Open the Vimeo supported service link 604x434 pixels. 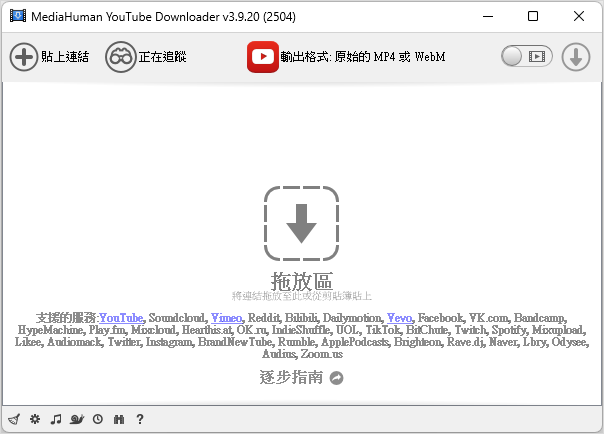tap(226, 317)
